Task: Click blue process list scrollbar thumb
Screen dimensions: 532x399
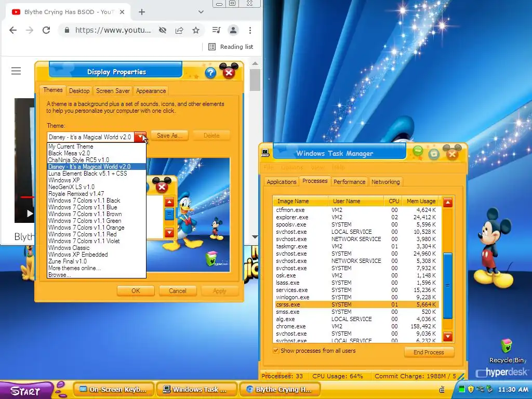Action: tap(447, 286)
